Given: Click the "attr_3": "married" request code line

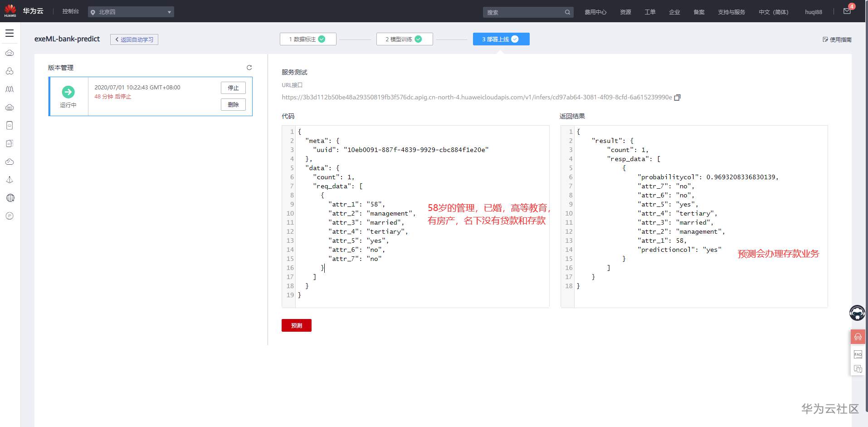Looking at the screenshot, I should point(366,222).
